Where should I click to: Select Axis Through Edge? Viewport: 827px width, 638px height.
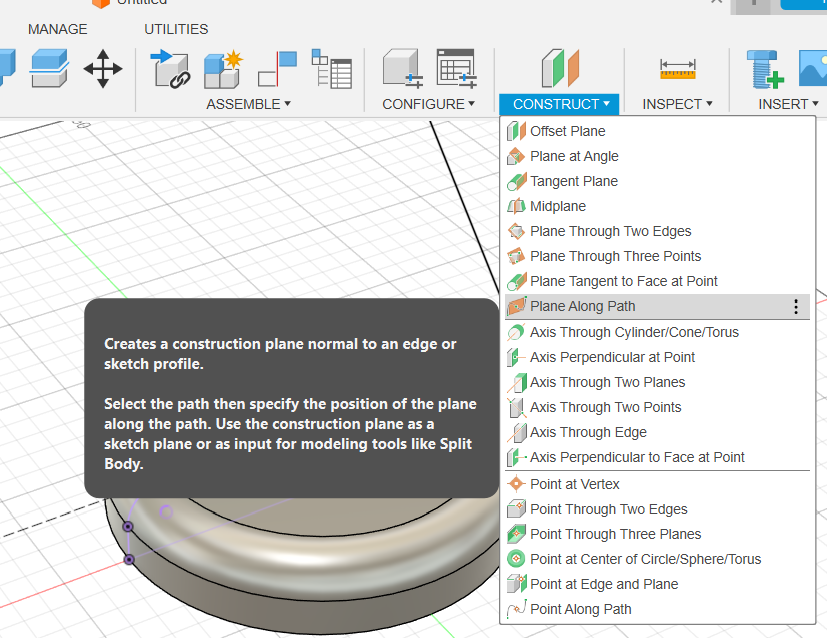(657, 432)
